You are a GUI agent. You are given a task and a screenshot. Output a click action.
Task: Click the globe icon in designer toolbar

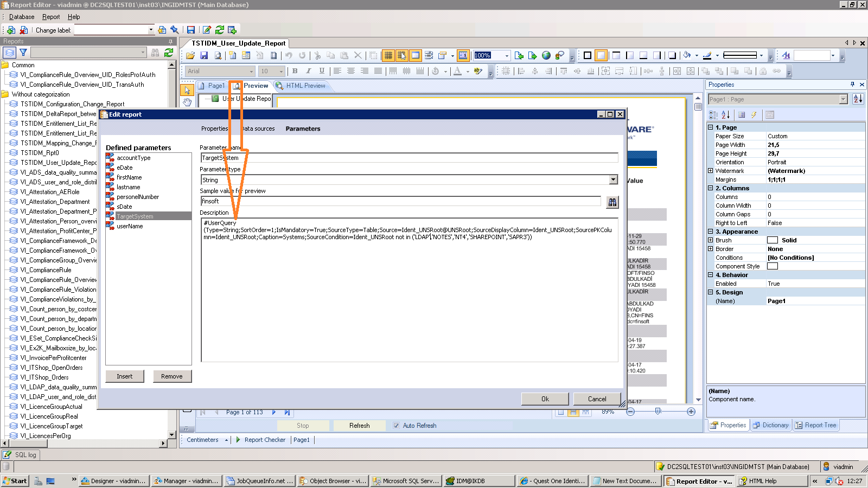(546, 55)
